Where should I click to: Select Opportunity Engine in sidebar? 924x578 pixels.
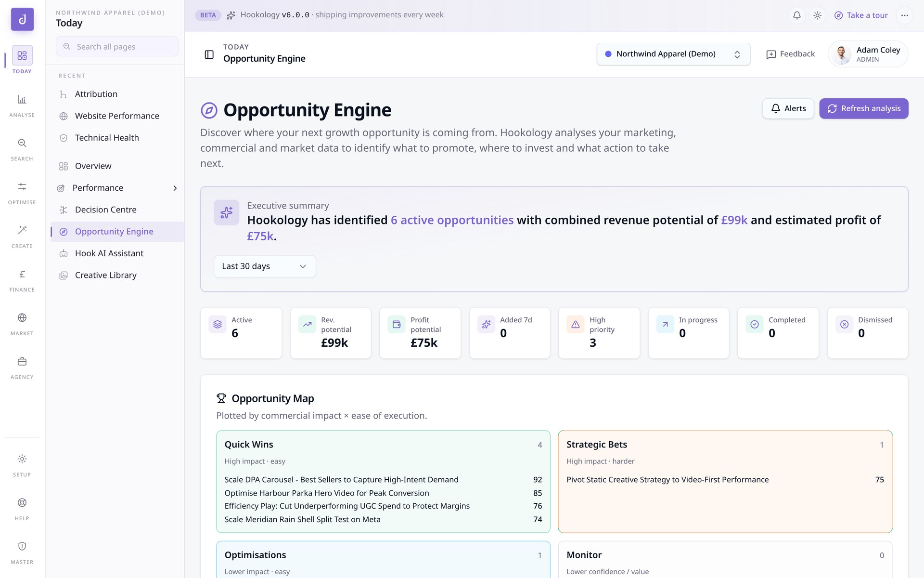click(x=117, y=232)
